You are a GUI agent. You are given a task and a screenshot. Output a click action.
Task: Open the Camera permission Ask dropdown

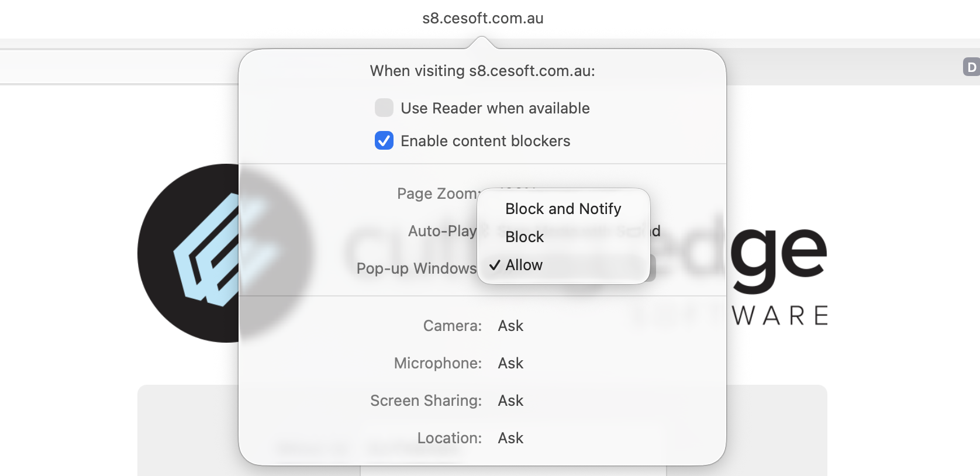(510, 326)
